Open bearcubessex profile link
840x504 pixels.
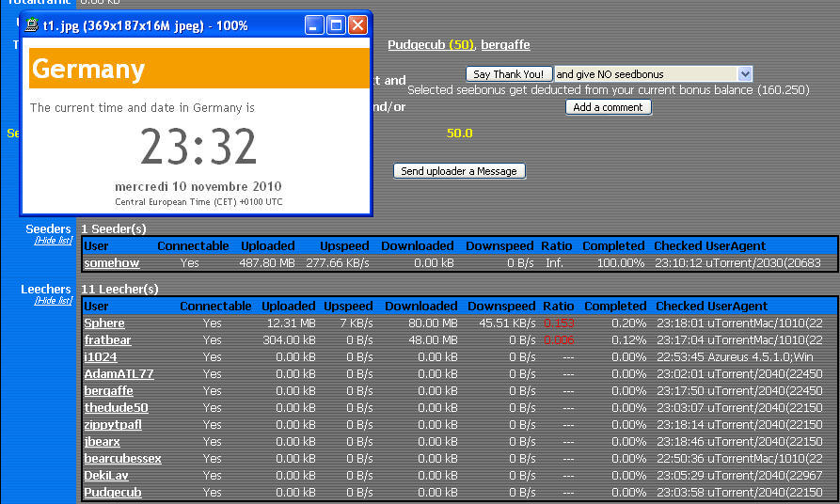(122, 459)
